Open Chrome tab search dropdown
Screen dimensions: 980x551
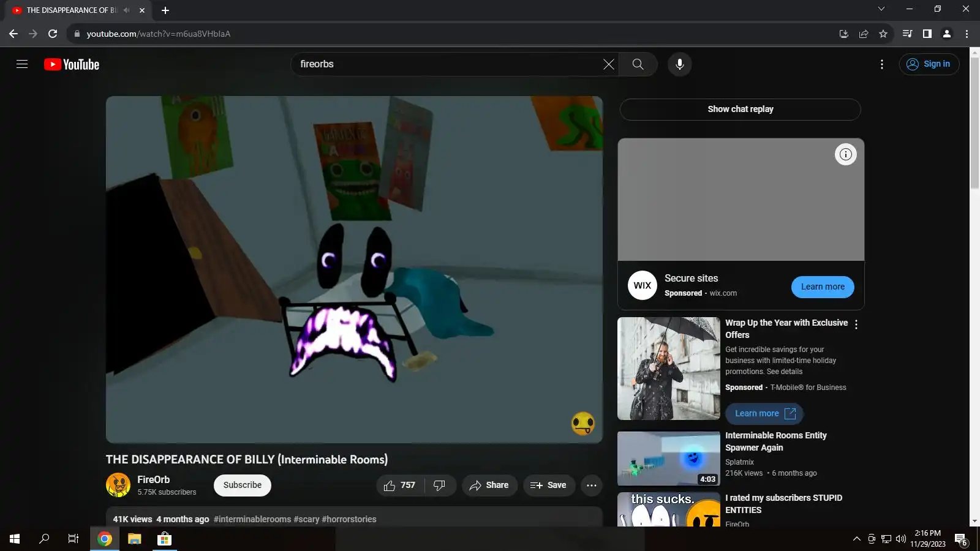(x=881, y=9)
